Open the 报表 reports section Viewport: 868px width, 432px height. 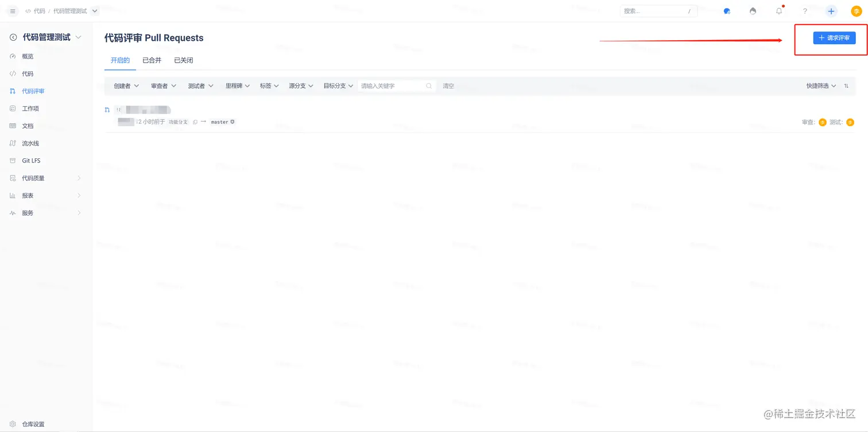coord(26,195)
